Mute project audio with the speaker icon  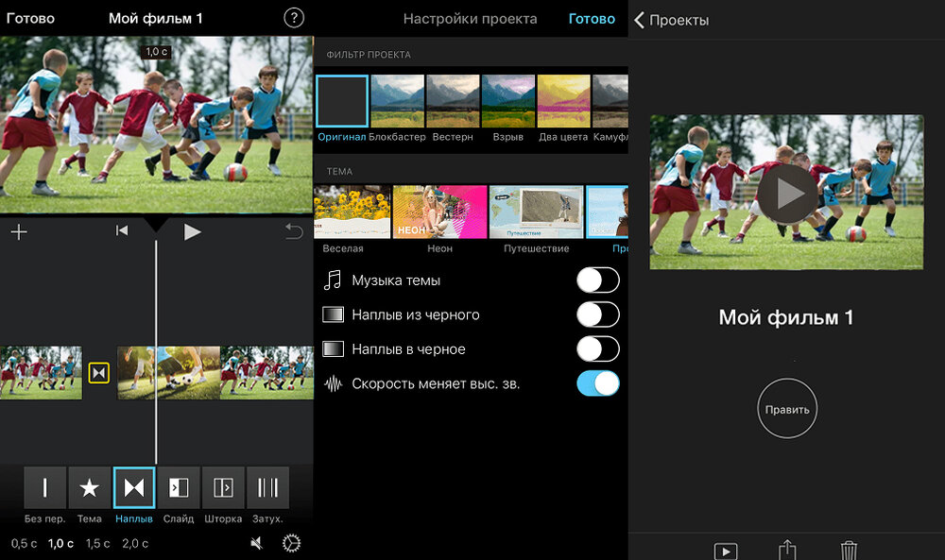[x=256, y=543]
